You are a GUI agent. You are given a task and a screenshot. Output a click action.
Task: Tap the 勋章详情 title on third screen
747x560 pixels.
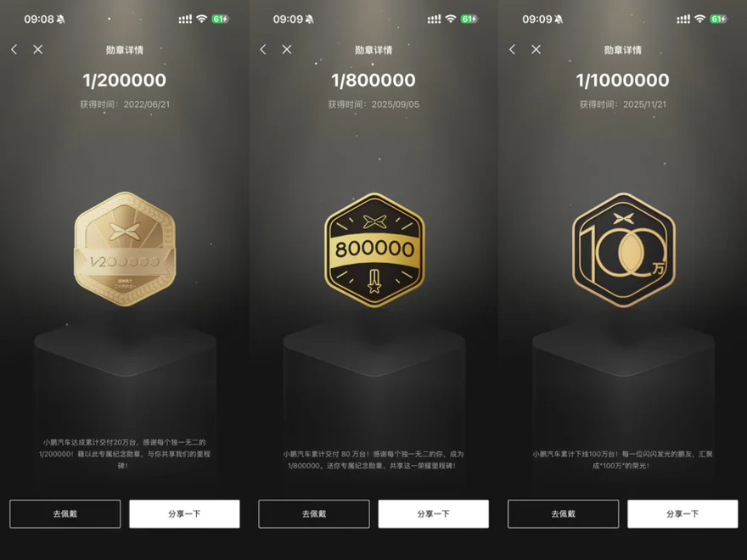tap(623, 50)
